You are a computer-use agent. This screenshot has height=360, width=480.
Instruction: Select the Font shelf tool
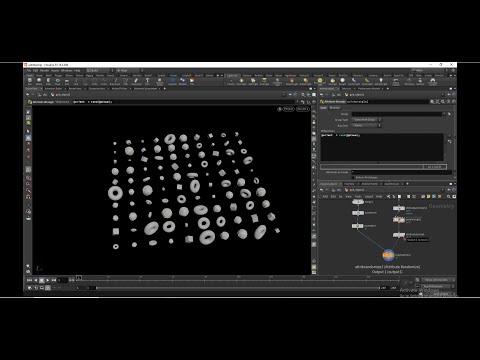click(147, 81)
